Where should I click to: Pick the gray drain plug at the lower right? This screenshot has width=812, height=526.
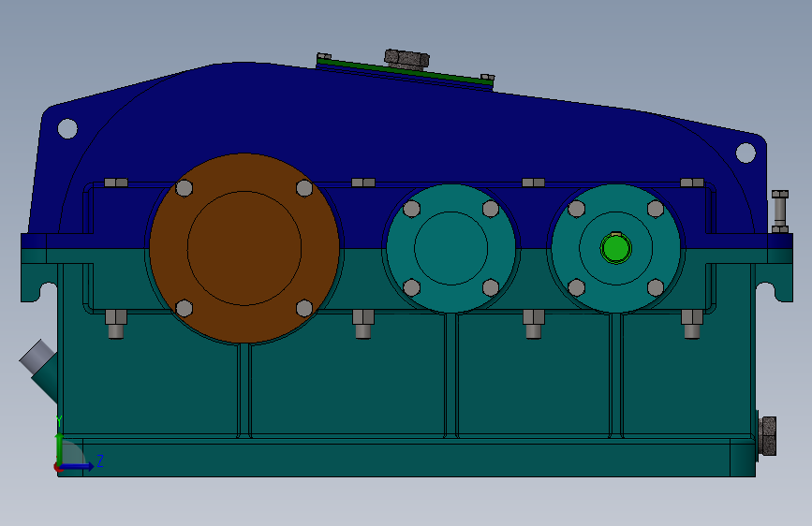[767, 436]
